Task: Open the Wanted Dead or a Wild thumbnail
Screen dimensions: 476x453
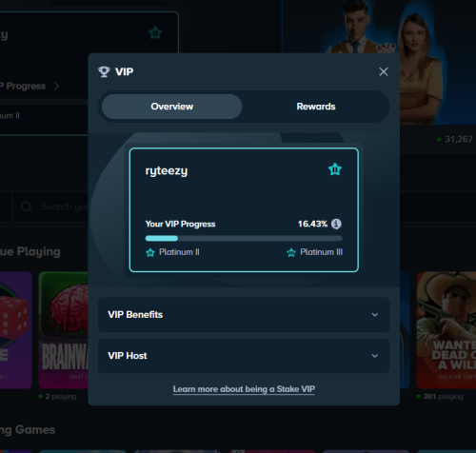Action: tap(446, 330)
